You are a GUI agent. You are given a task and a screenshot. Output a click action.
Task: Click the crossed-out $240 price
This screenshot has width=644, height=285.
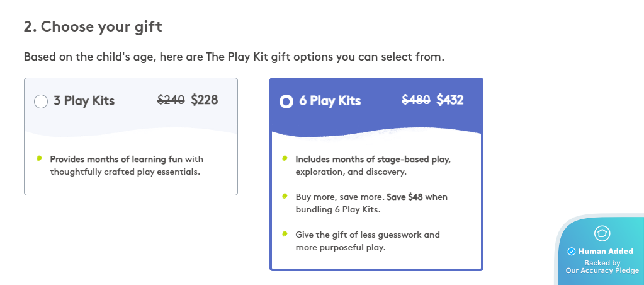(x=171, y=100)
